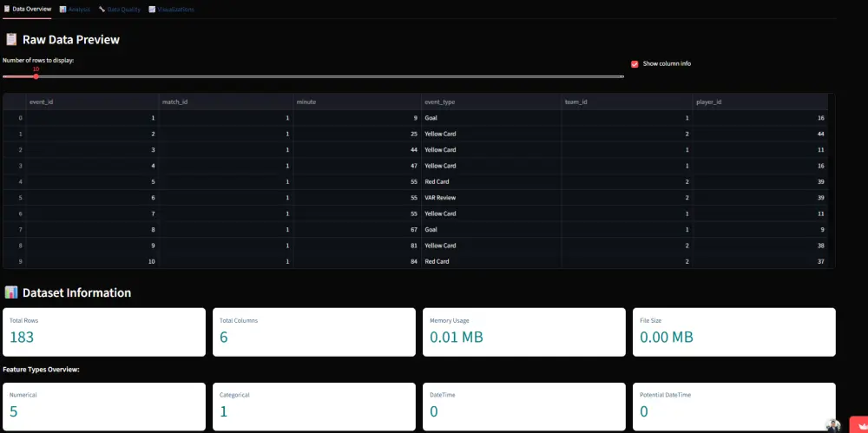Click the Dataset Information heading

click(x=77, y=293)
